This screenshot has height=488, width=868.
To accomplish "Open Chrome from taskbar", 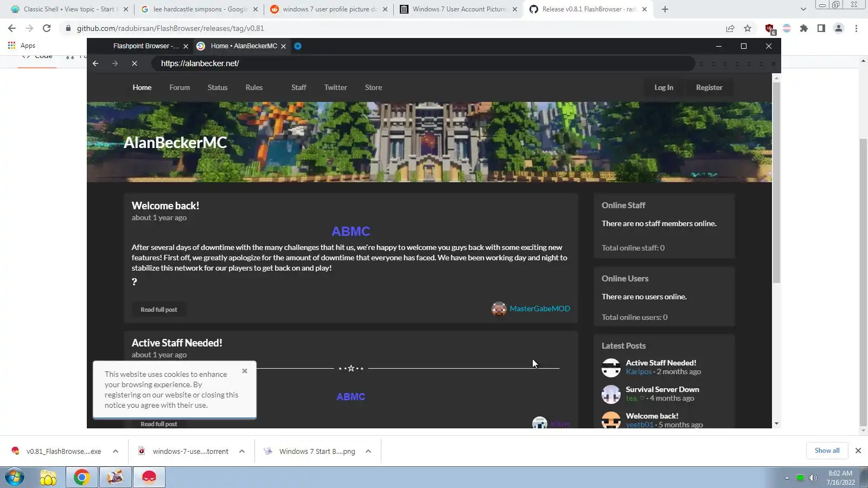I will point(81,477).
